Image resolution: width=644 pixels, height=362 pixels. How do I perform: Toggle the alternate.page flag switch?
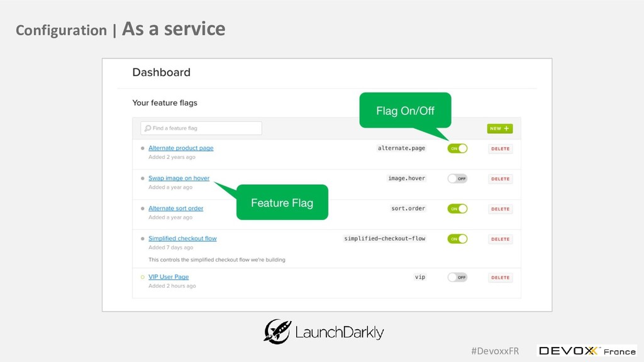click(457, 148)
